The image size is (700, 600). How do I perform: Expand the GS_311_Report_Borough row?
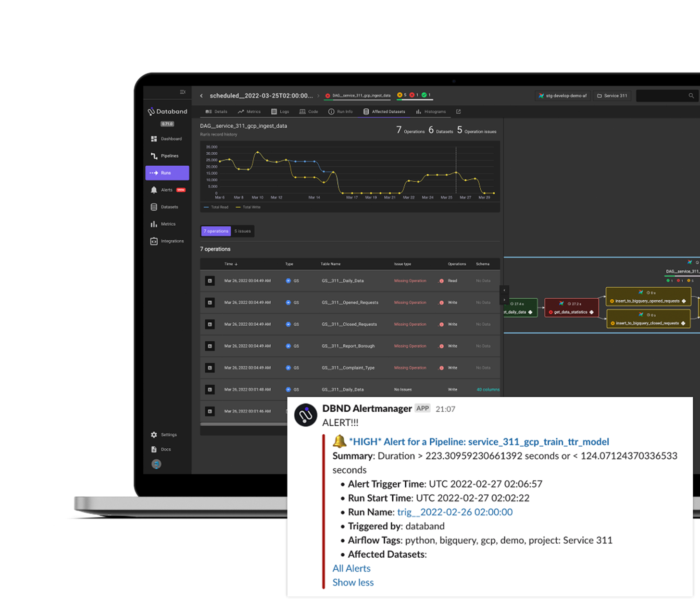tap(210, 346)
